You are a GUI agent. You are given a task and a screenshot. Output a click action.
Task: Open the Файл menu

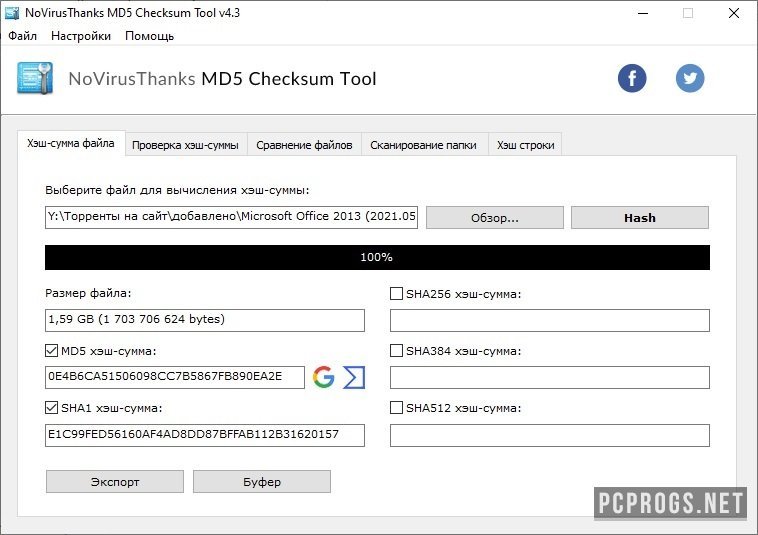tap(22, 36)
